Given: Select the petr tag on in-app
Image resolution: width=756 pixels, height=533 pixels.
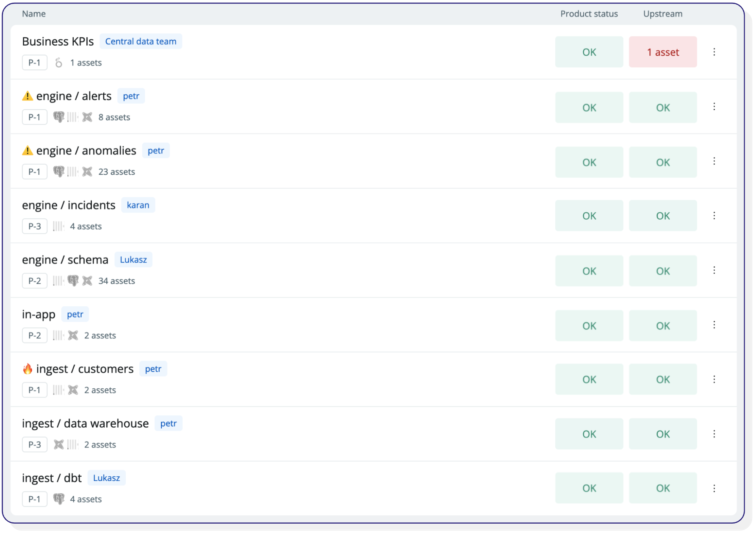Looking at the screenshot, I should coord(75,314).
